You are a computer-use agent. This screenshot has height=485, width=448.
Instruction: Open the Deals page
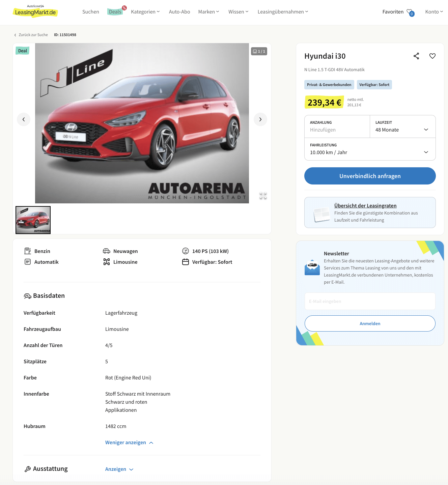tap(115, 12)
